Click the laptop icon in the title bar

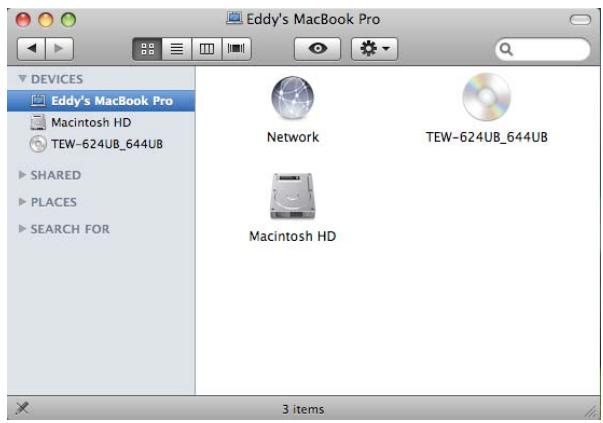coord(234,18)
